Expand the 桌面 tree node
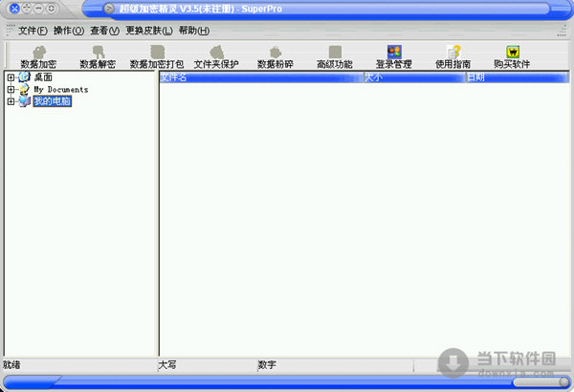The width and height of the screenshot is (574, 392). 11,77
